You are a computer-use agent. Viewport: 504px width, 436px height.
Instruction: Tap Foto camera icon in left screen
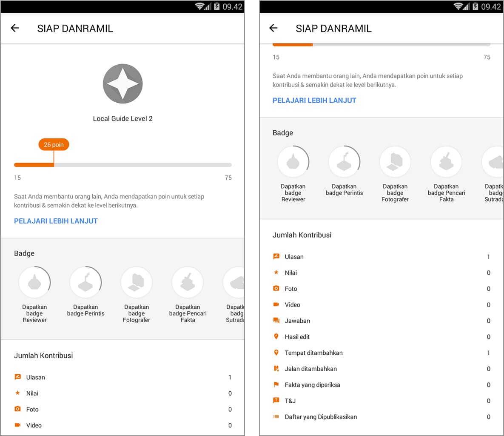coord(18,409)
